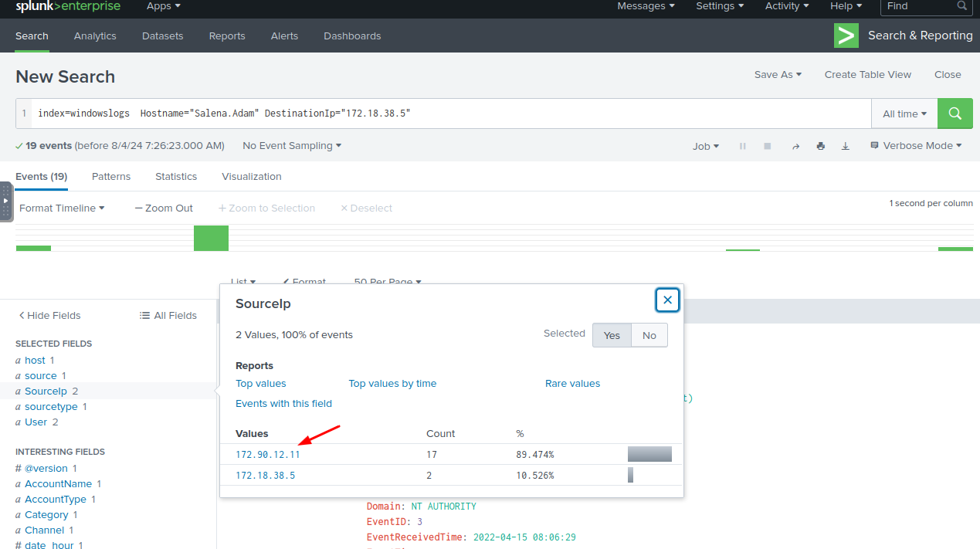Expand the left sidebar handle

[x=5, y=201]
